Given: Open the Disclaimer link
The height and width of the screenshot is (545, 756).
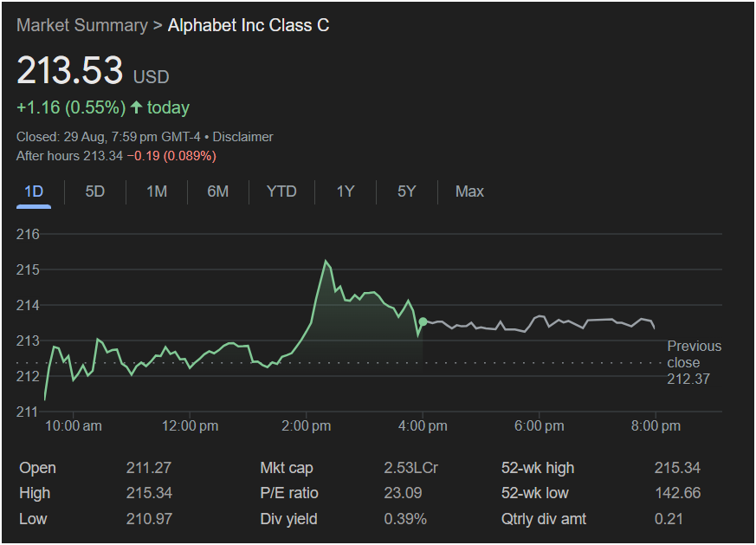Looking at the screenshot, I should point(242,137).
